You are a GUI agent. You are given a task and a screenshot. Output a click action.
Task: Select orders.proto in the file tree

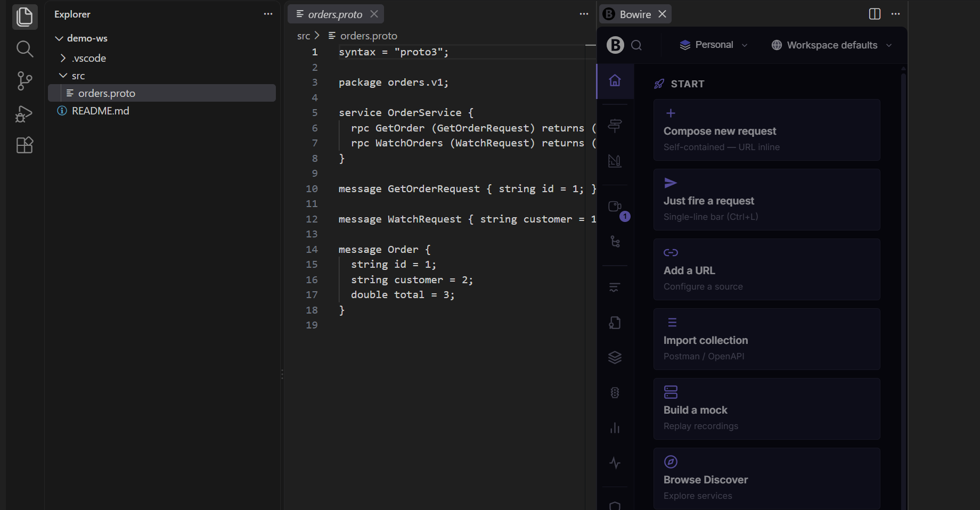tap(162, 93)
